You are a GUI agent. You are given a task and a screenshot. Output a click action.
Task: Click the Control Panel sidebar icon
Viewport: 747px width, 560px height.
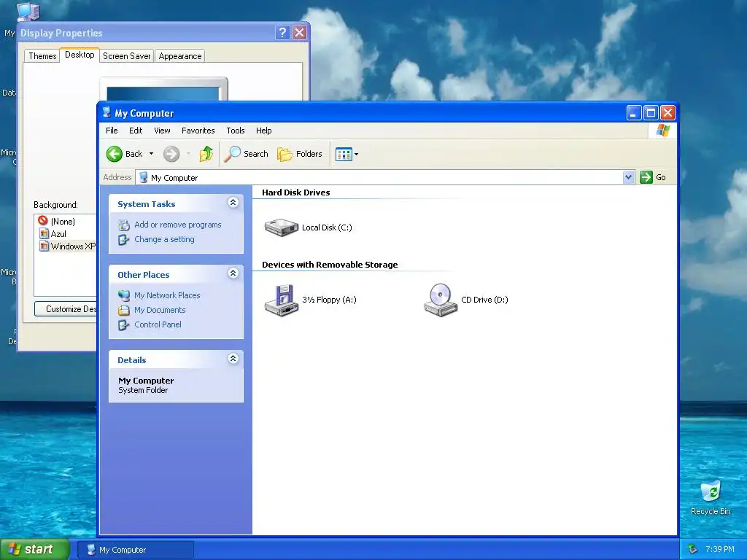click(124, 325)
